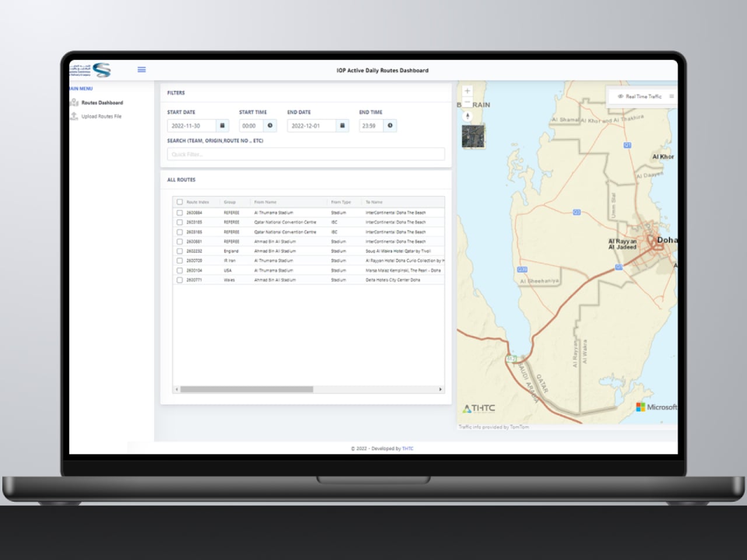The width and height of the screenshot is (747, 560).
Task: Click 'Souq Al Wakra Hotel Qatar by Tivoli' cell
Action: (x=398, y=251)
